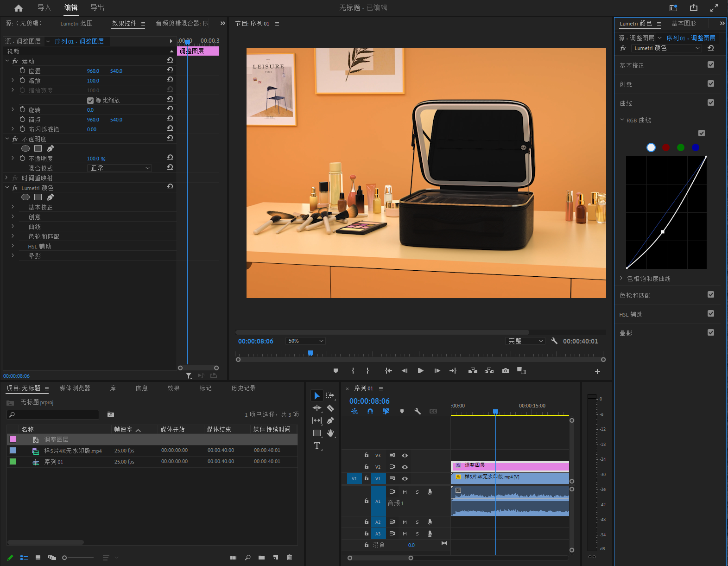Click the Export Frame camera icon
This screenshot has width=728, height=566.
506,371
